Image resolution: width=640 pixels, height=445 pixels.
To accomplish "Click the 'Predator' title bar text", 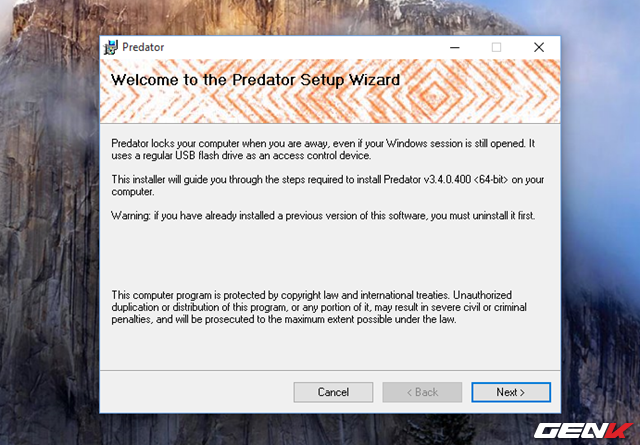I will tap(143, 47).
